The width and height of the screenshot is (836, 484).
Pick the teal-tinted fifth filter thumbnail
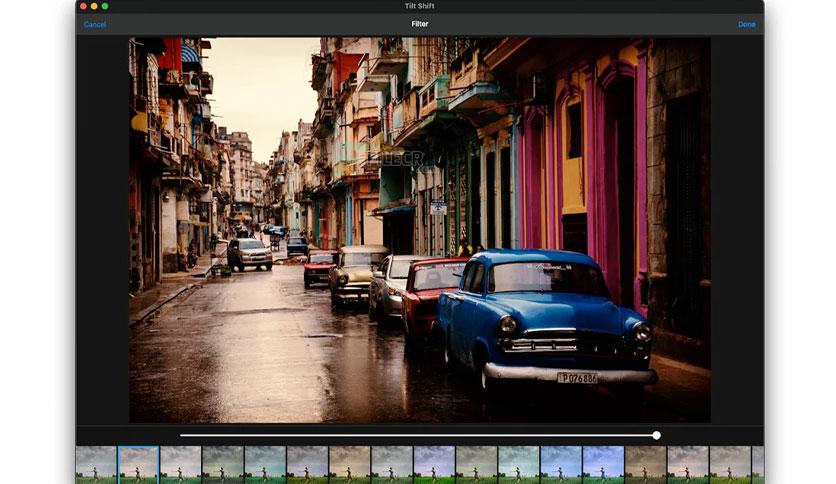click(265, 465)
